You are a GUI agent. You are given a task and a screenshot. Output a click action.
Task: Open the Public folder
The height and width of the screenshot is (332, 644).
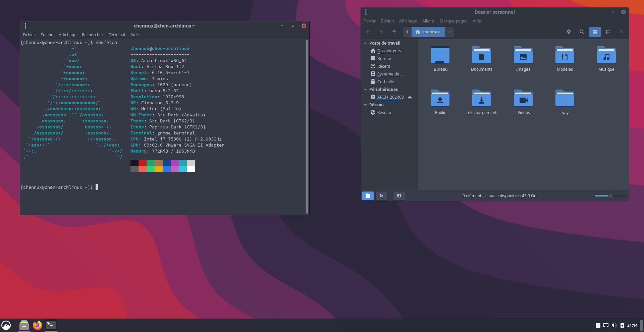pyautogui.click(x=440, y=99)
